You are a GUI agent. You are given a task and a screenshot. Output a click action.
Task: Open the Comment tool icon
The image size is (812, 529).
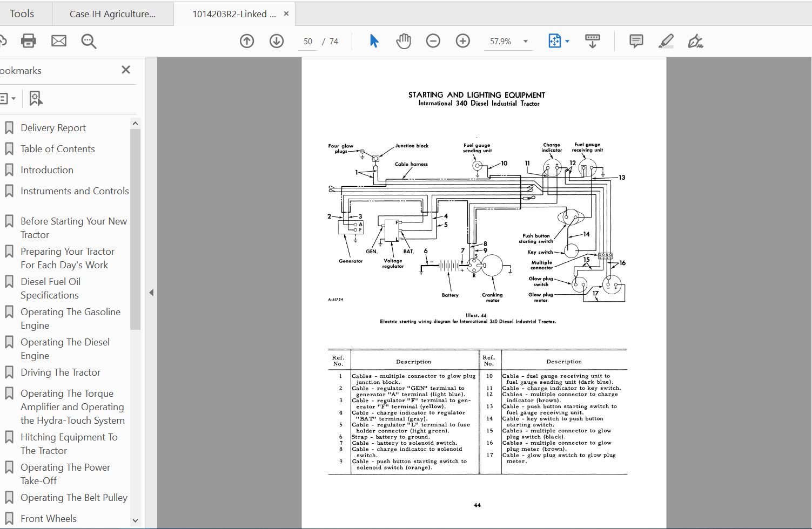(x=635, y=41)
